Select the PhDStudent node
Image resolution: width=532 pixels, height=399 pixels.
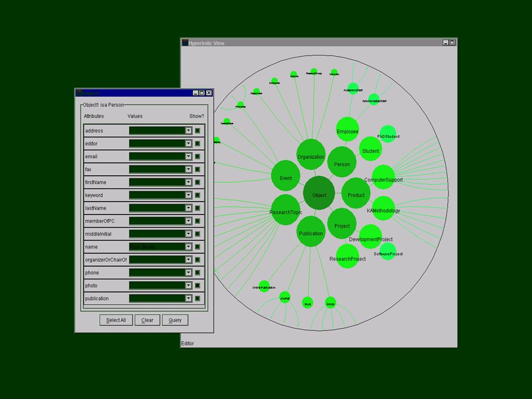click(x=388, y=134)
